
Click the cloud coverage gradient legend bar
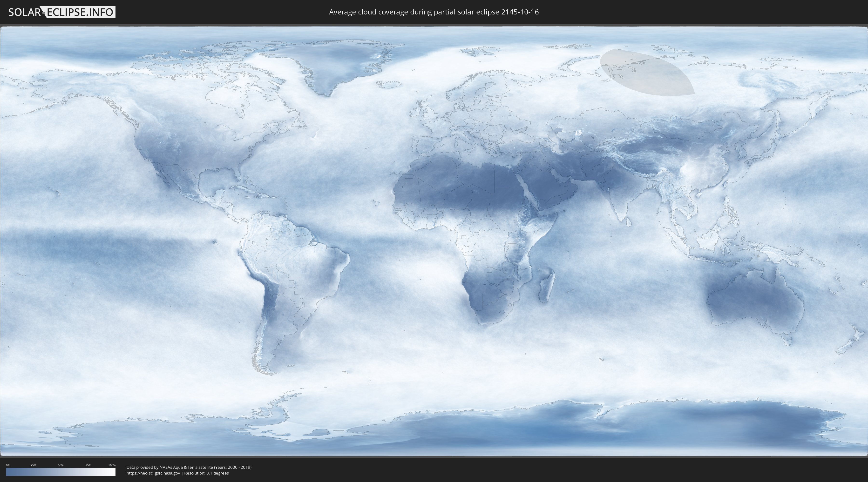[x=61, y=472]
